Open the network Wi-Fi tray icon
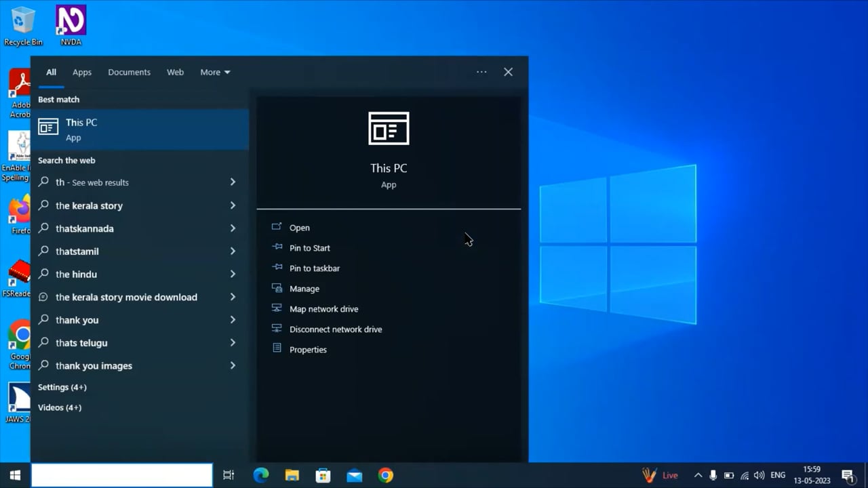The height and width of the screenshot is (488, 868). click(x=745, y=475)
